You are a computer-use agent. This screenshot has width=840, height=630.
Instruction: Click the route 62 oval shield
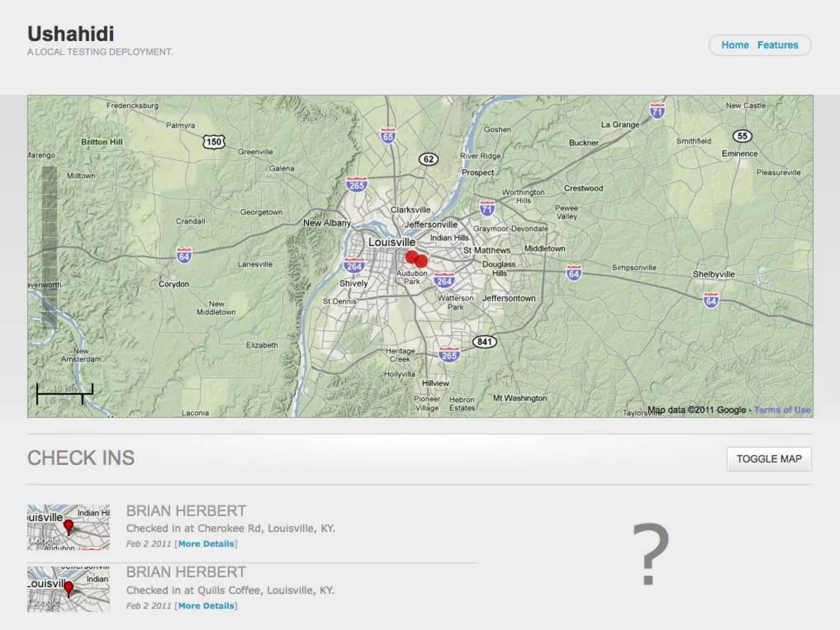428,159
